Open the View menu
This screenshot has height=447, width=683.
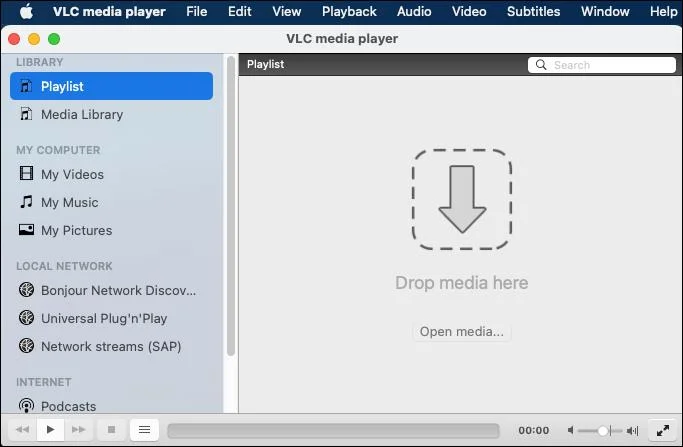pos(287,11)
